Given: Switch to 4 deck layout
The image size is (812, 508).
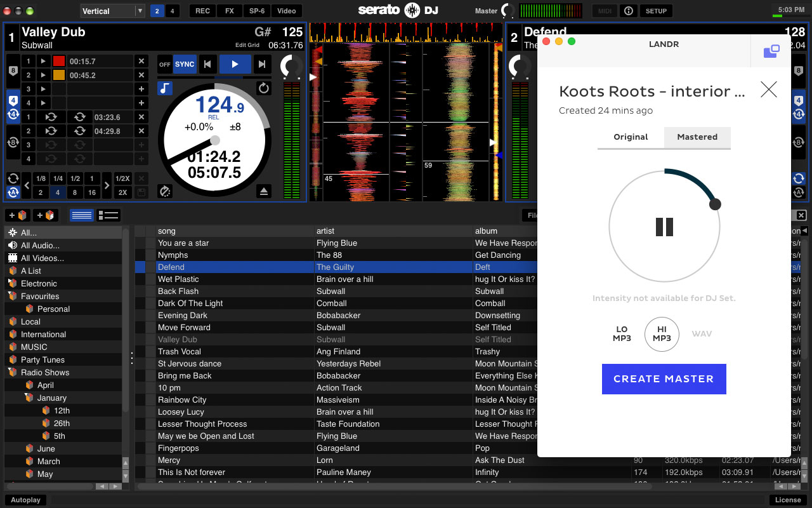Looking at the screenshot, I should [x=173, y=11].
